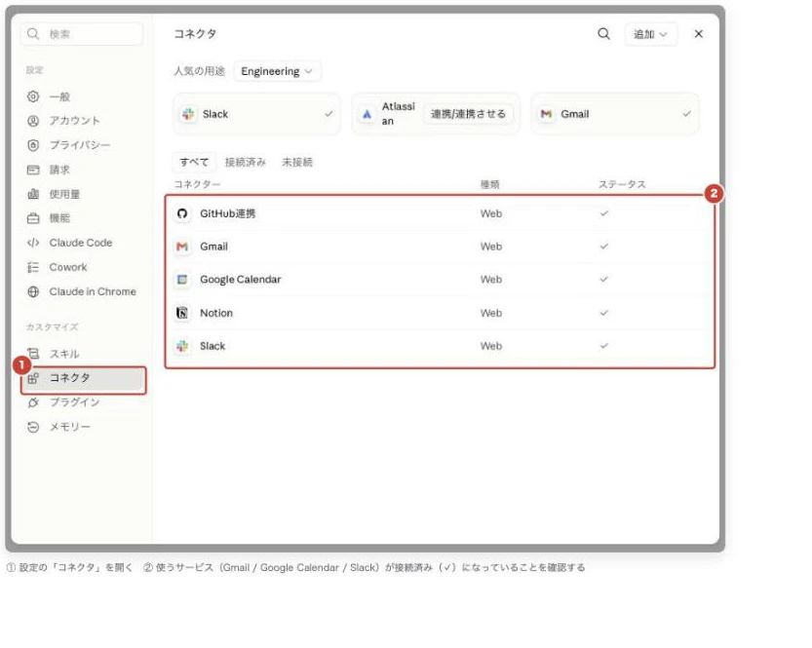Open 請求 billing card icon
Screen dimensions: 812x648
tap(33, 170)
